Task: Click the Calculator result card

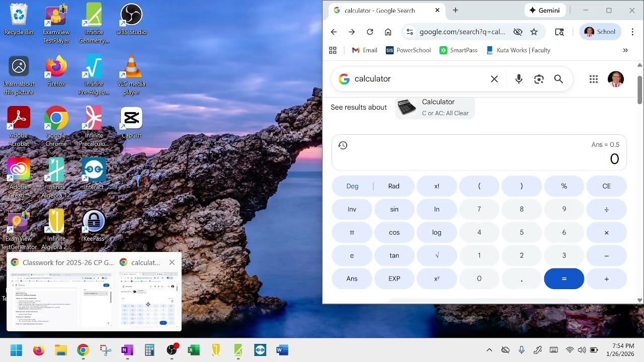Action: click(x=435, y=107)
